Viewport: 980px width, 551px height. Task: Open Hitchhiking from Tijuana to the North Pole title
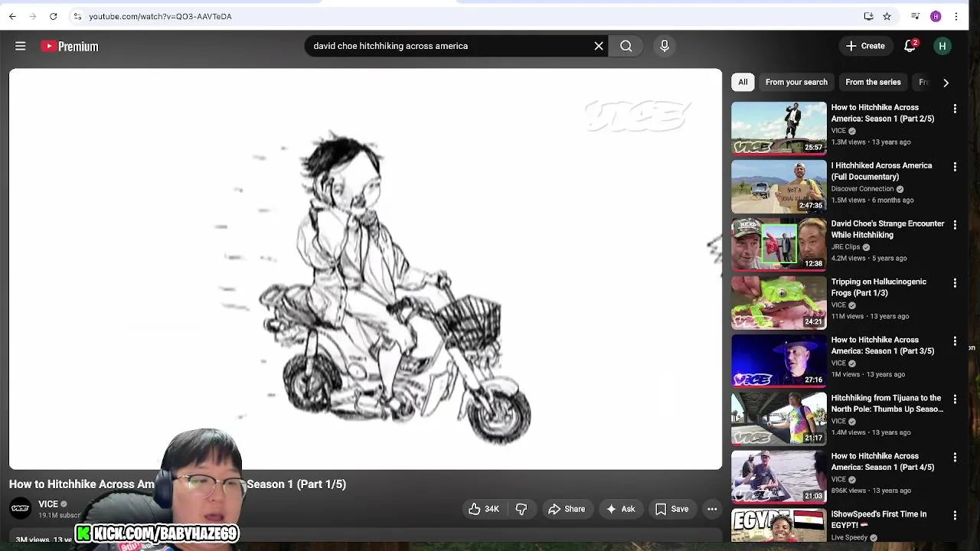click(887, 403)
